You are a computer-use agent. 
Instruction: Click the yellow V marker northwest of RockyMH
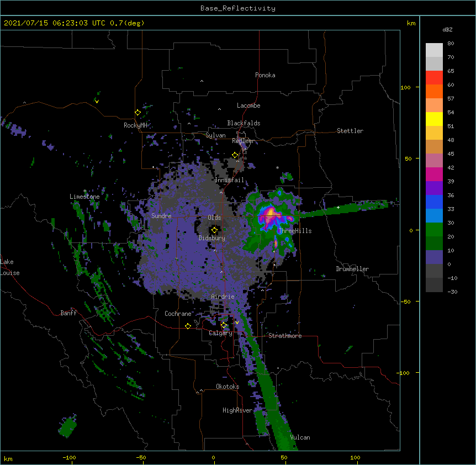point(97,102)
